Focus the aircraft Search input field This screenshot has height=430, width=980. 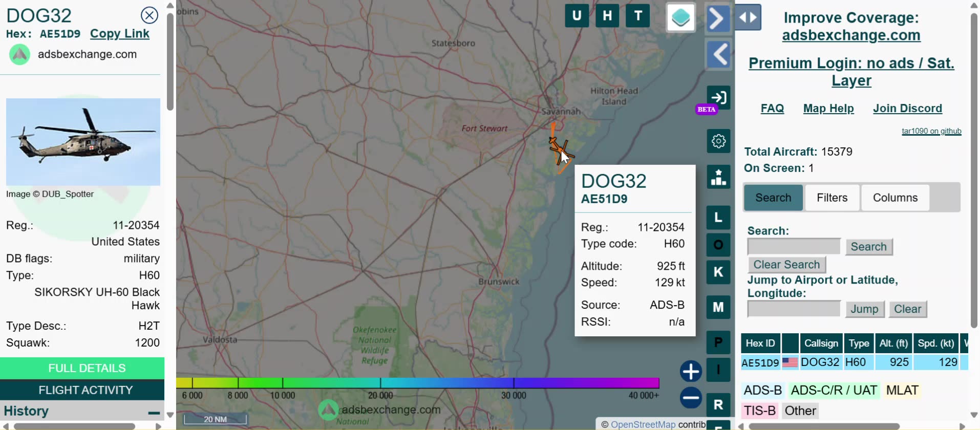(794, 247)
